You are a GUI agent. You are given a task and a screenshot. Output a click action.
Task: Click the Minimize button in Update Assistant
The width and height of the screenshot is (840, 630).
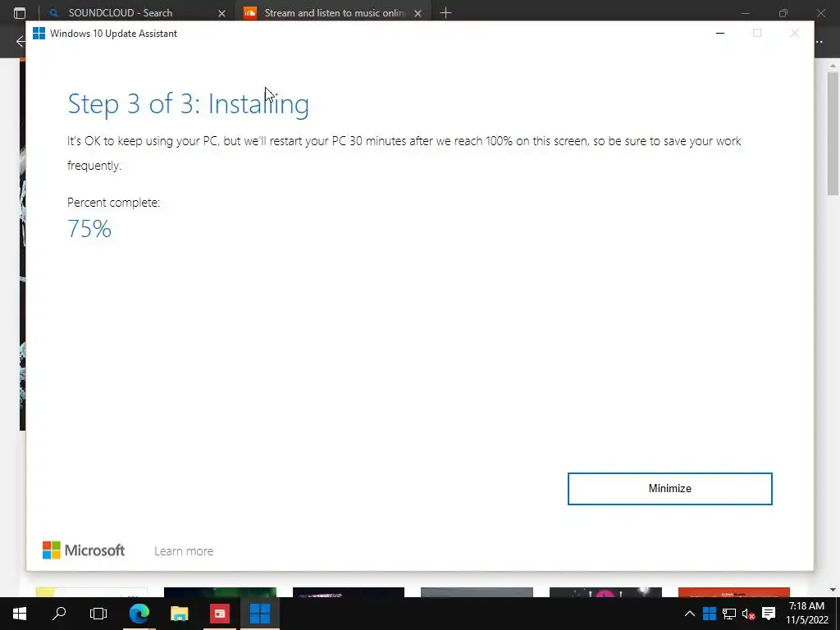[x=669, y=489]
